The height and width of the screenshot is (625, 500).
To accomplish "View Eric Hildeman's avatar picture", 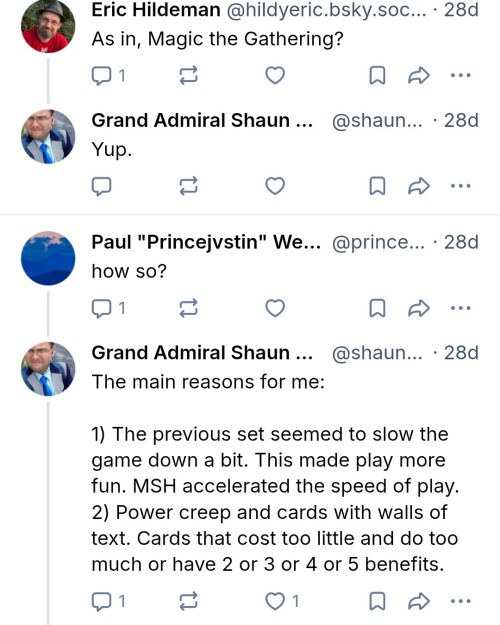I will pyautogui.click(x=48, y=26).
